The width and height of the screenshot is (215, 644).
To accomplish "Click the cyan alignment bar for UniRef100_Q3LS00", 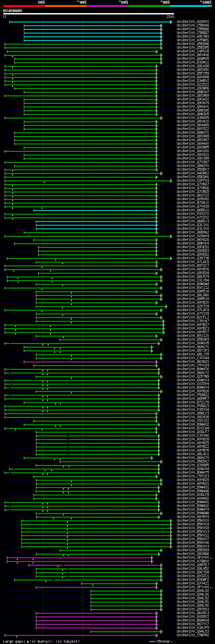I will tap(97, 229).
